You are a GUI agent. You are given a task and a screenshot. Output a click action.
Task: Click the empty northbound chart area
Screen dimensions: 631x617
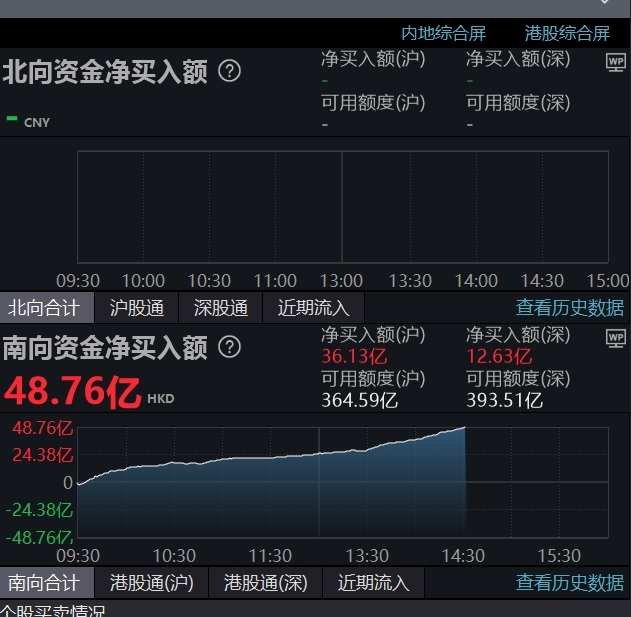pos(342,207)
